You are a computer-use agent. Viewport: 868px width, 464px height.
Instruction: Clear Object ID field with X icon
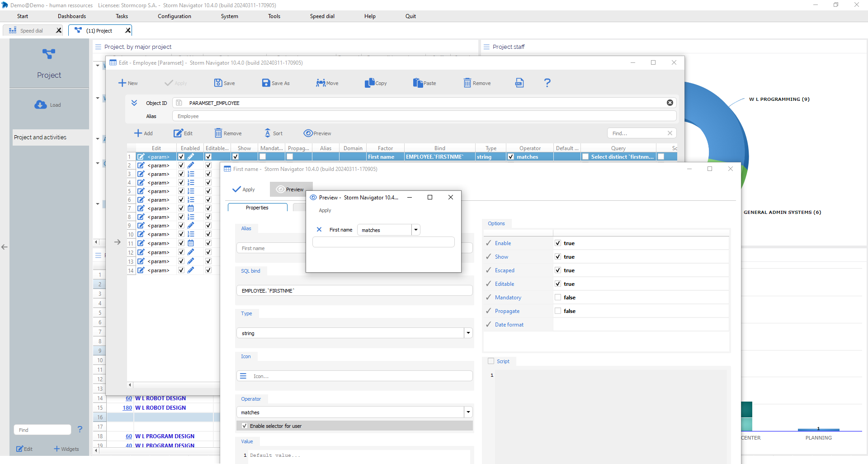[670, 103]
